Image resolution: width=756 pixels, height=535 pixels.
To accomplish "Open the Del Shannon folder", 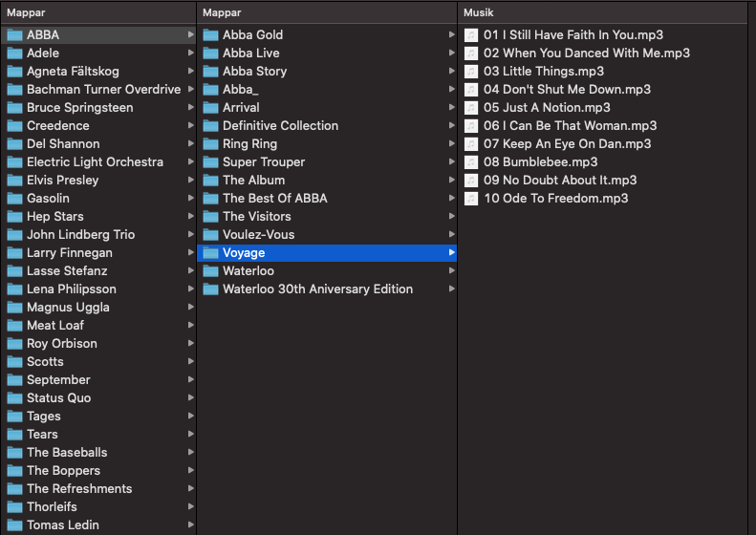I will coord(98,143).
